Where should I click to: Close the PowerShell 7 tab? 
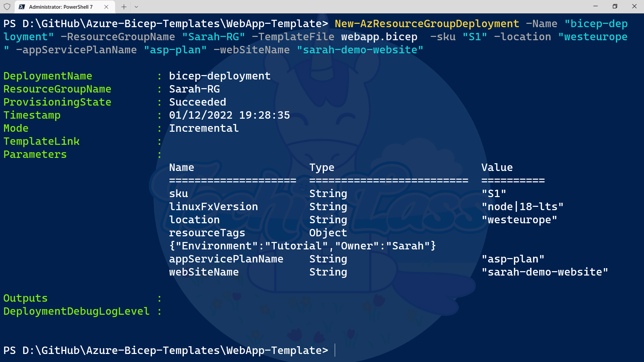[106, 6]
